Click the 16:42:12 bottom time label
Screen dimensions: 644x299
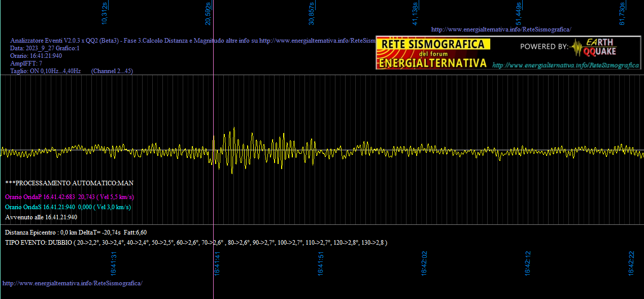(x=528, y=264)
